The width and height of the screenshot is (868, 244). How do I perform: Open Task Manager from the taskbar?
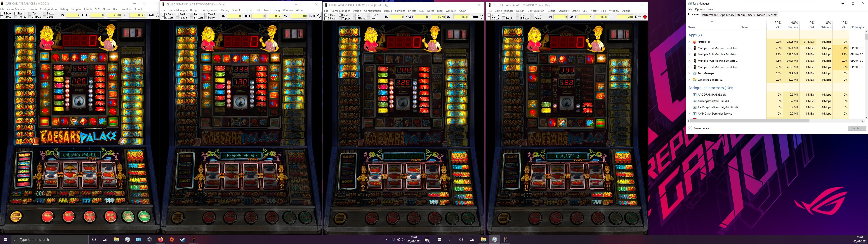pyautogui.click(x=495, y=240)
